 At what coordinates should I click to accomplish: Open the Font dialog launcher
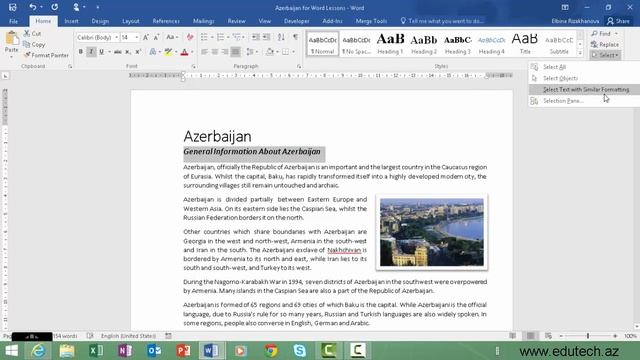click(x=193, y=66)
